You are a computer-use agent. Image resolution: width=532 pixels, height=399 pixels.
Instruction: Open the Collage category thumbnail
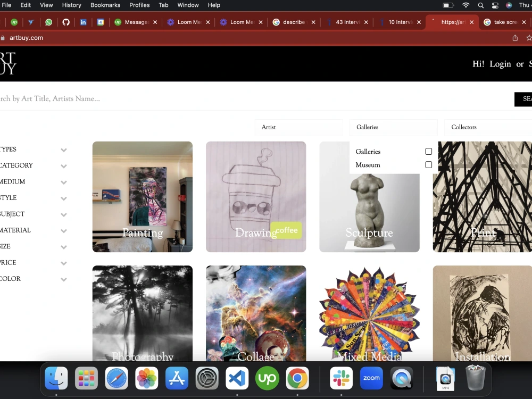256,313
